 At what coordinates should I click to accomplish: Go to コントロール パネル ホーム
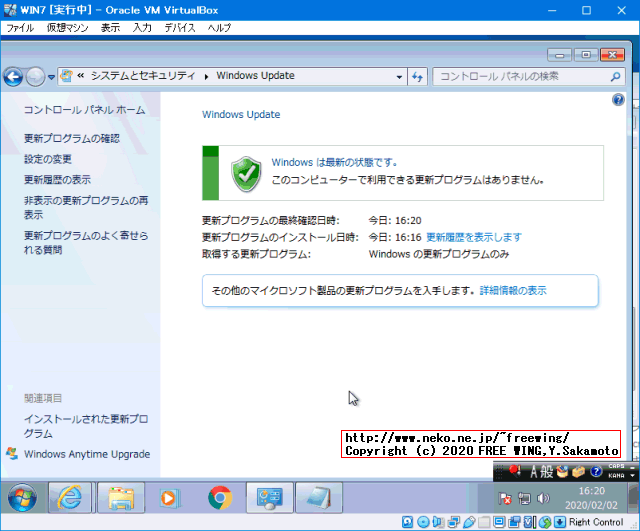[84, 110]
